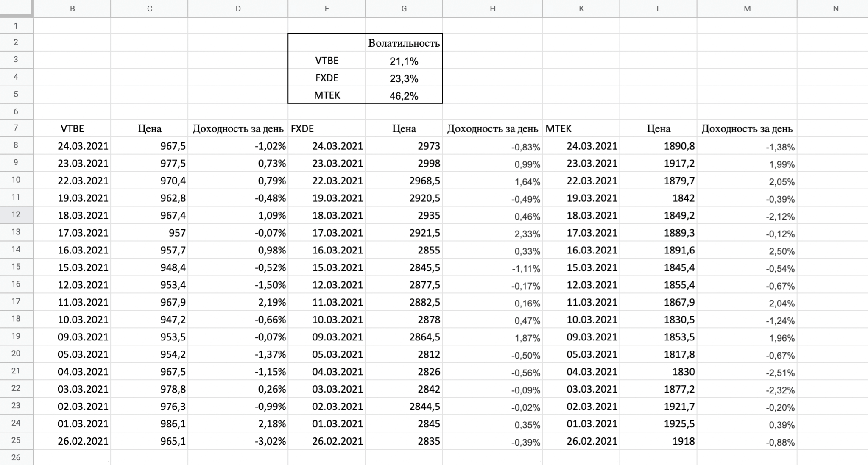Viewport: 868px width, 465px height.
Task: Select column M header
Action: tap(747, 8)
